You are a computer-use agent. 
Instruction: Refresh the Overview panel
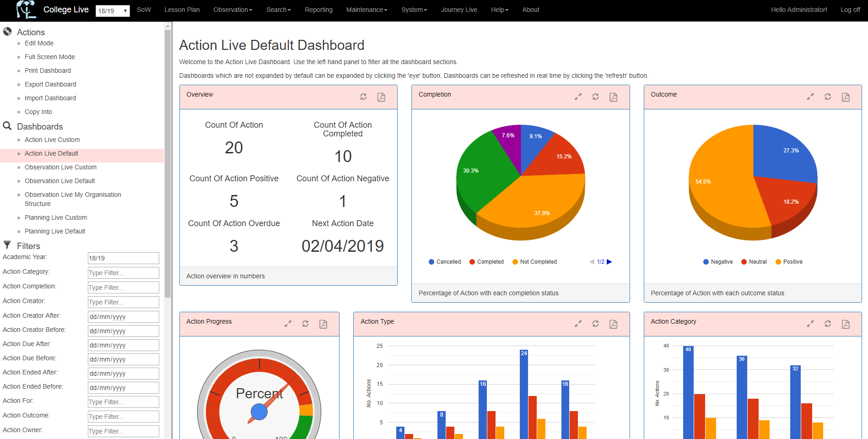[x=363, y=97]
